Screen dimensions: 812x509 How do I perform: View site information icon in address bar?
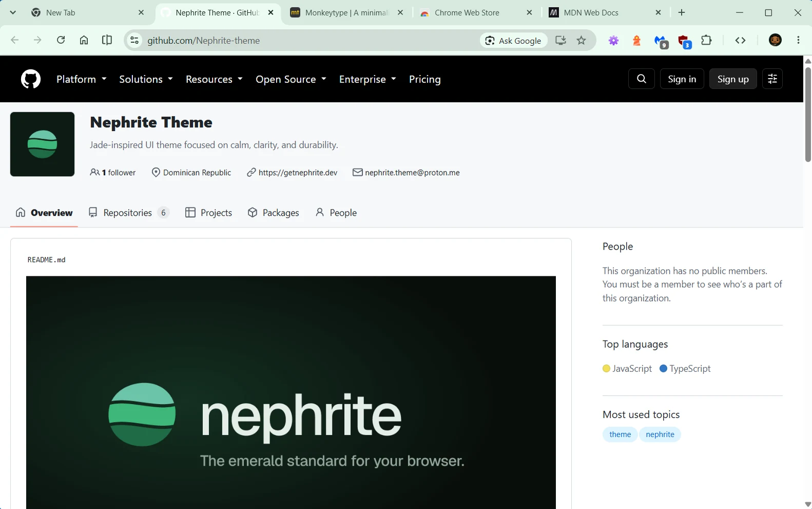click(134, 40)
